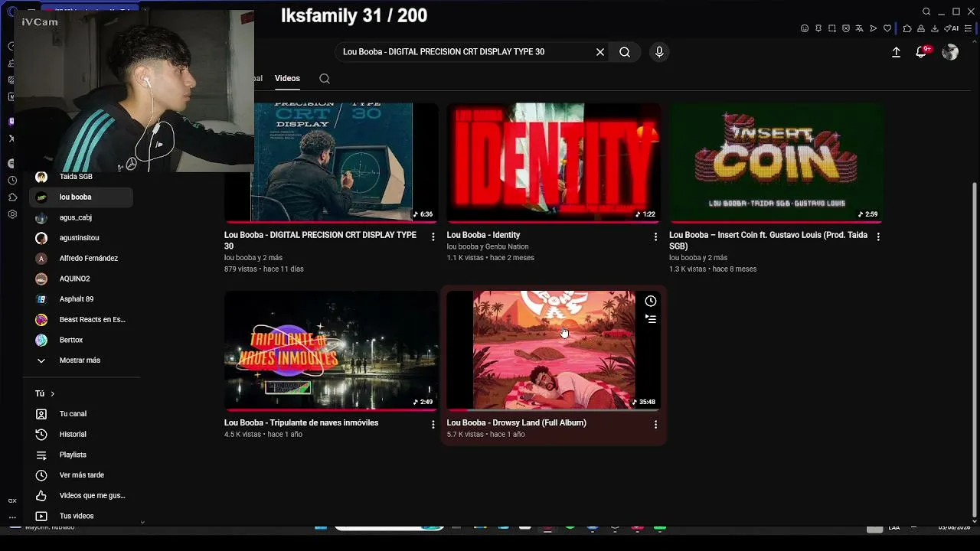
Task: Open title Lou Booba - Drowsy Land (Full Album)
Action: tap(516, 422)
